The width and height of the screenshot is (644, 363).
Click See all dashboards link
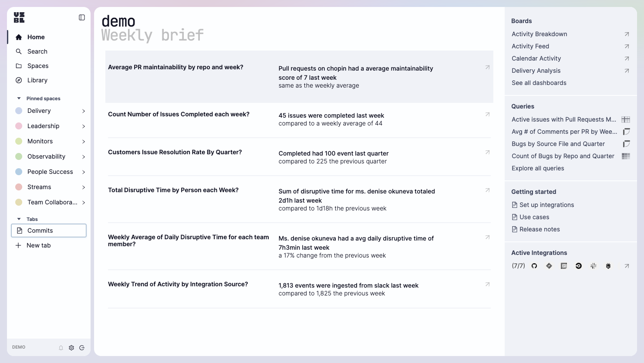(x=539, y=83)
